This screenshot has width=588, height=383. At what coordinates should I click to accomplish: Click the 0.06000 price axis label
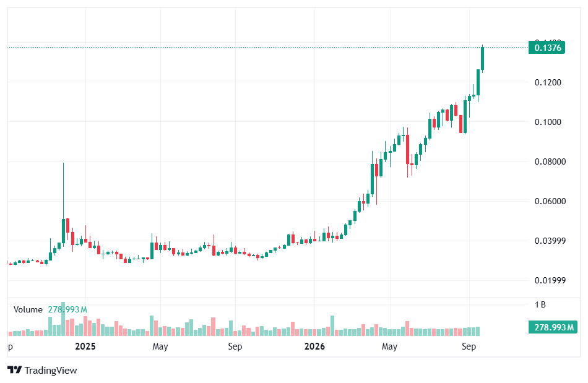[550, 201]
